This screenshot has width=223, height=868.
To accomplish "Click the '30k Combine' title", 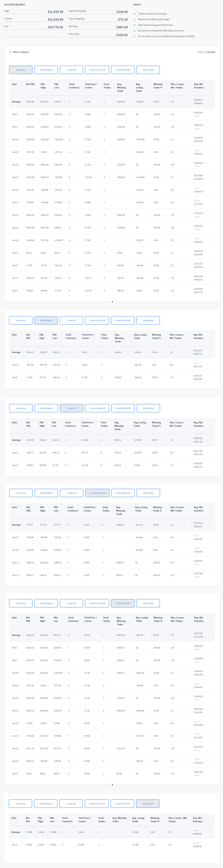I will click(x=20, y=52).
